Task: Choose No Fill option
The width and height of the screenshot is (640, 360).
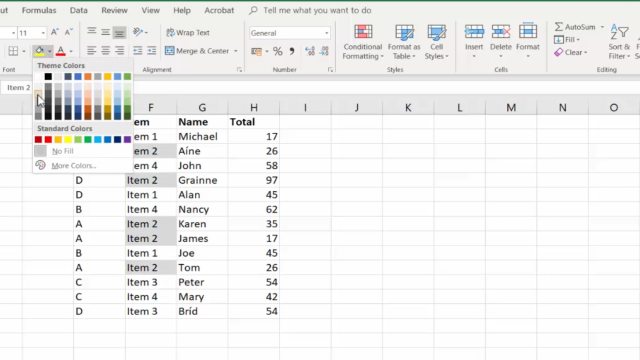Action: click(83, 151)
